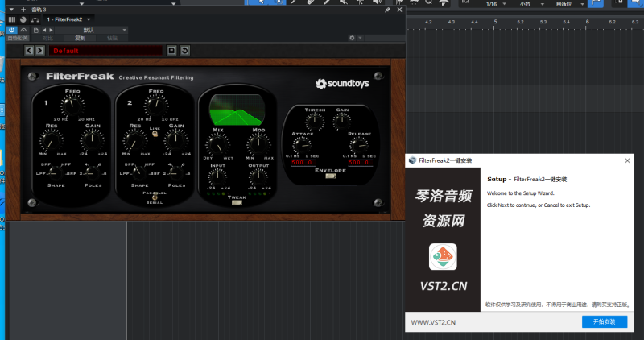
Task: Open the Tweak panel button
Action: (236, 203)
